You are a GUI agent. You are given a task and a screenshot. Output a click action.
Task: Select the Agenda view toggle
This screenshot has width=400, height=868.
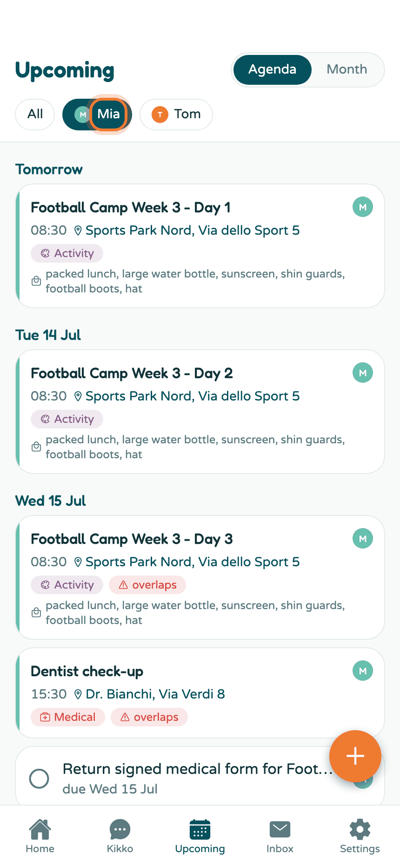(x=272, y=69)
